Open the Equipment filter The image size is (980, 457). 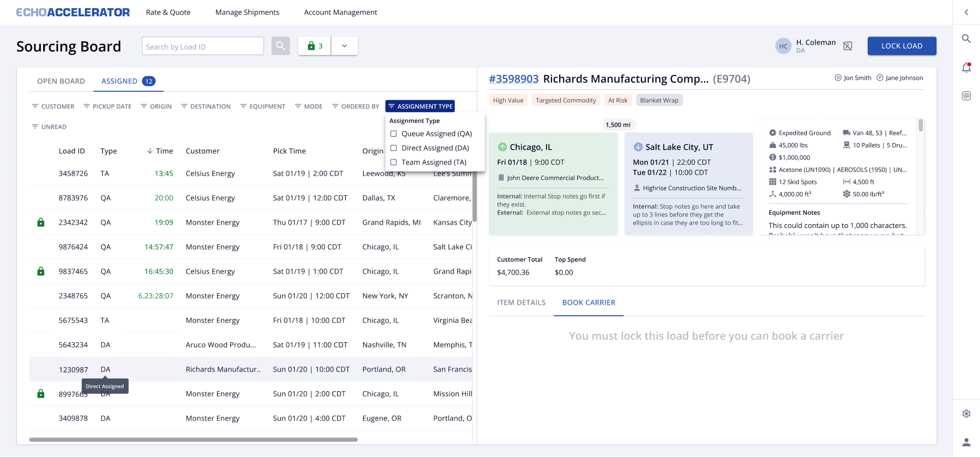point(263,107)
